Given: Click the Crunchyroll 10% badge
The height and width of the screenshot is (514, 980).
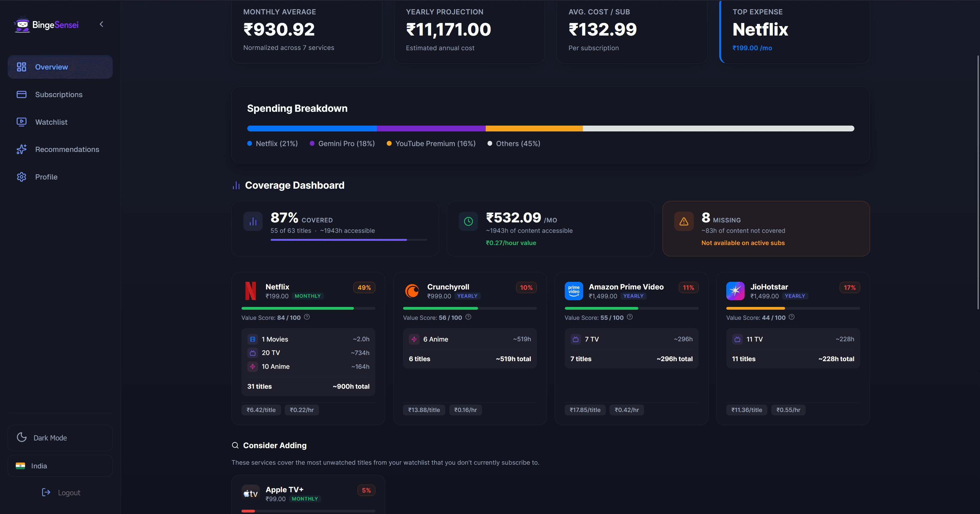Looking at the screenshot, I should (x=526, y=288).
